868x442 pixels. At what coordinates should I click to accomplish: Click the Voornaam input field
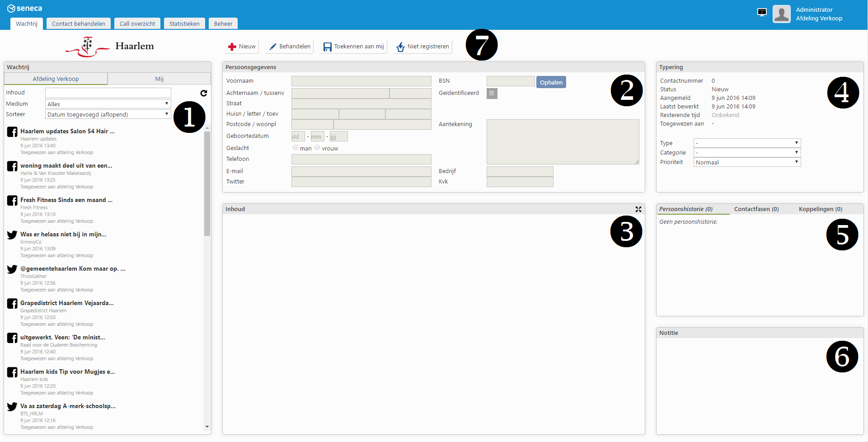[361, 81]
